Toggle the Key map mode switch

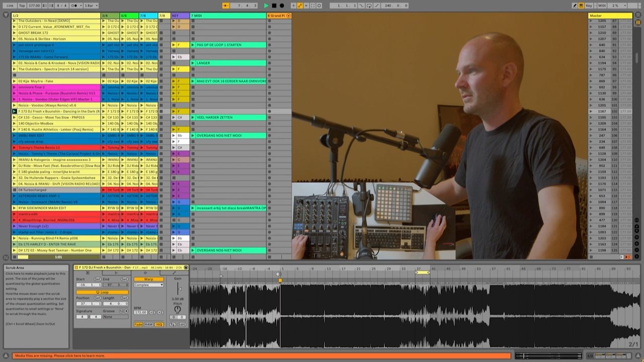[589, 6]
